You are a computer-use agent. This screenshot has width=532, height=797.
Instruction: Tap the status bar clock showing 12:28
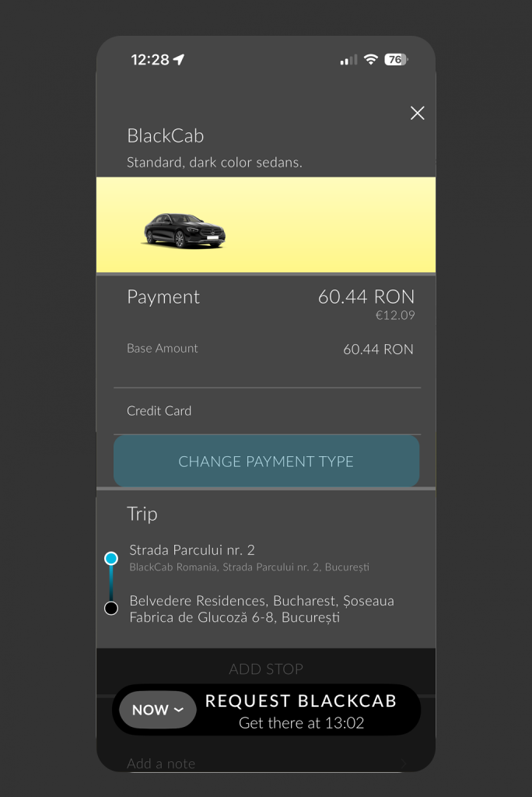149,60
